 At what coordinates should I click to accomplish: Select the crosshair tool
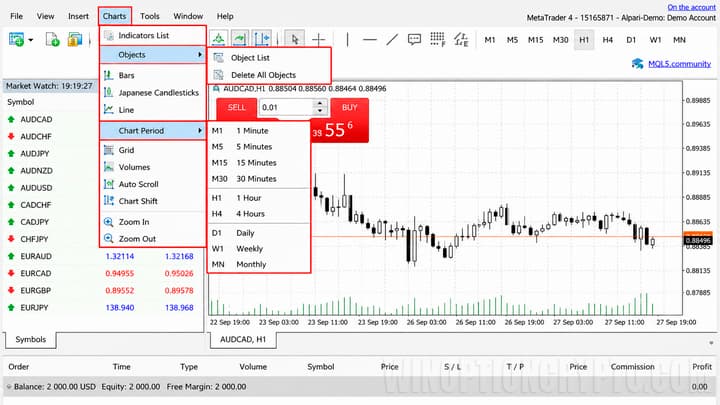coord(318,39)
